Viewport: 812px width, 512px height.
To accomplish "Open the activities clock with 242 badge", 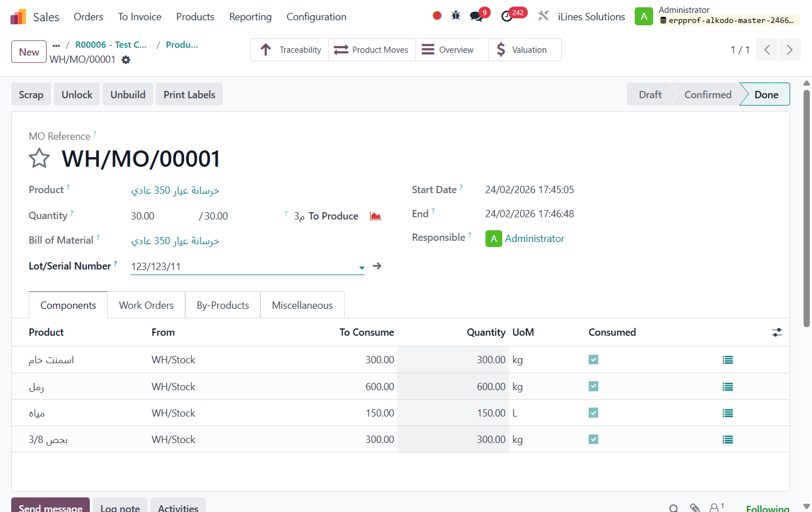I will pos(513,15).
